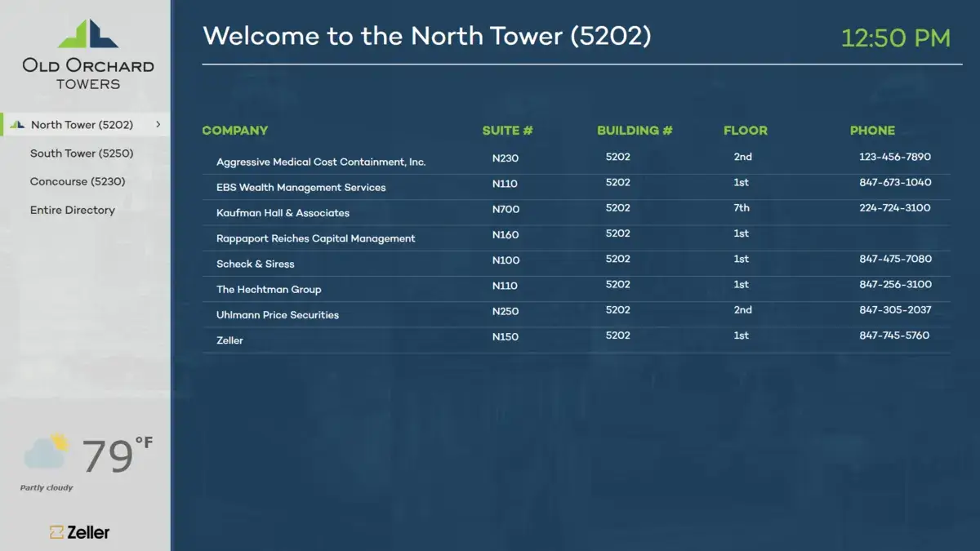Image resolution: width=980 pixels, height=551 pixels.
Task: Open the COMPANY column sort
Action: point(235,130)
